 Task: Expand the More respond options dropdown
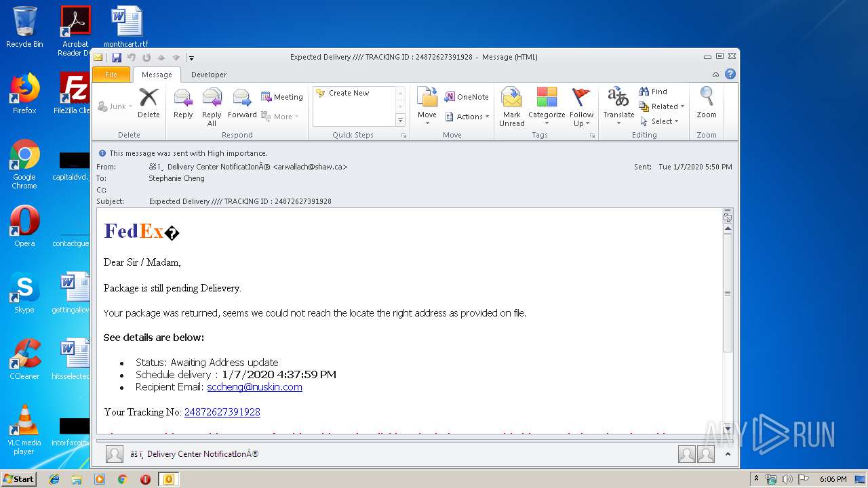280,117
